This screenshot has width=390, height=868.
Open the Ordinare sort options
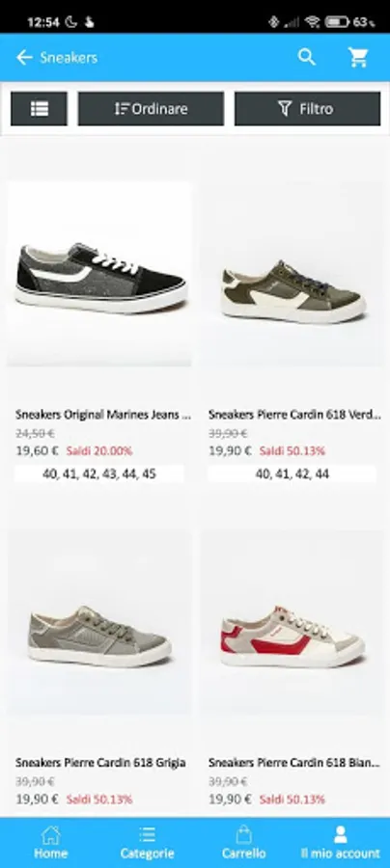click(x=151, y=108)
